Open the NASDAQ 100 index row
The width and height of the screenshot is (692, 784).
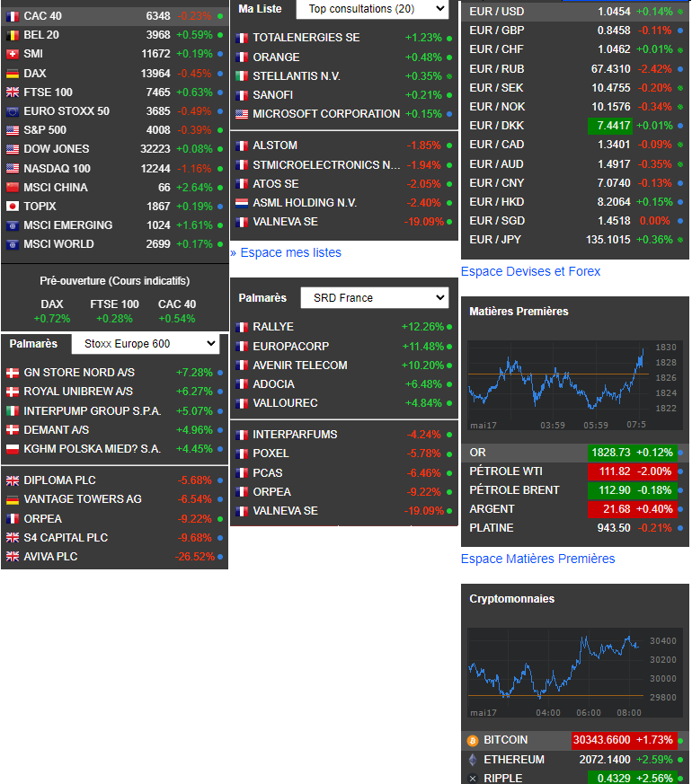(x=114, y=169)
